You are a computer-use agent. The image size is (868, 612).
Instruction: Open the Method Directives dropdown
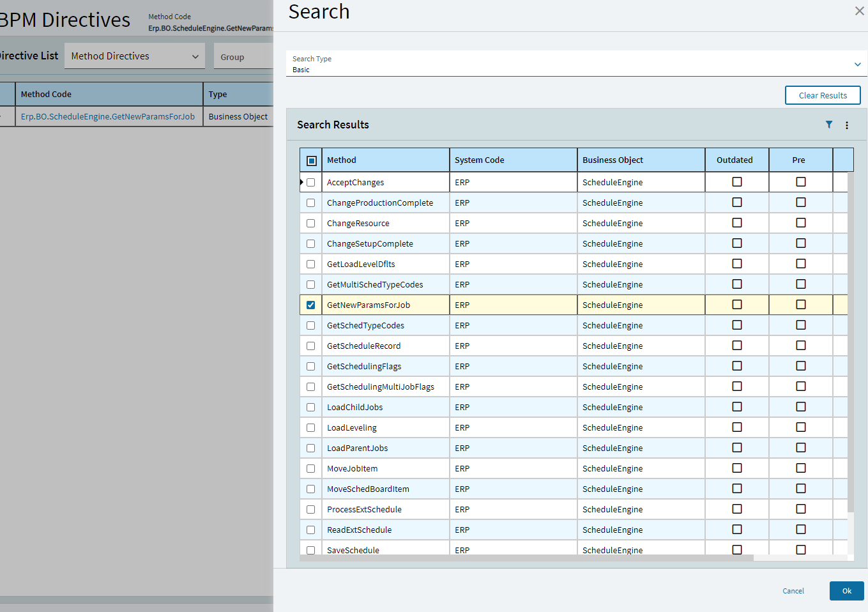click(x=135, y=56)
